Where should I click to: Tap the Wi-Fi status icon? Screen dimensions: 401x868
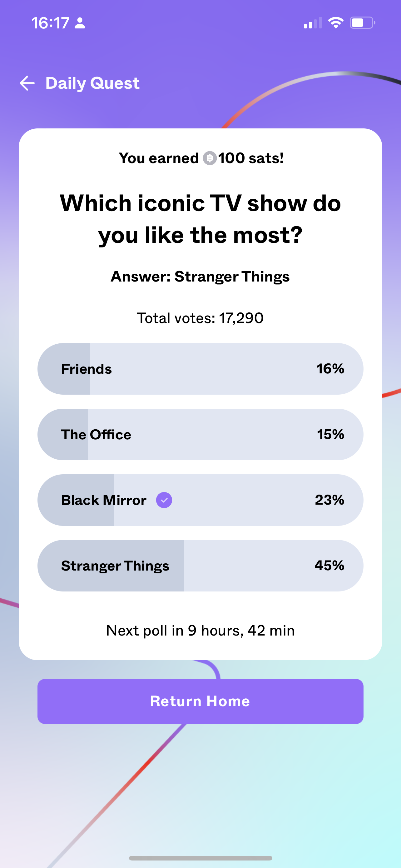(x=335, y=23)
